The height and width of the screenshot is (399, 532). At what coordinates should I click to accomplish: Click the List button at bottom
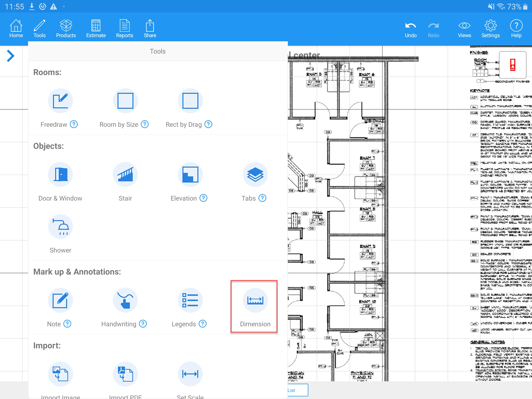(x=297, y=390)
